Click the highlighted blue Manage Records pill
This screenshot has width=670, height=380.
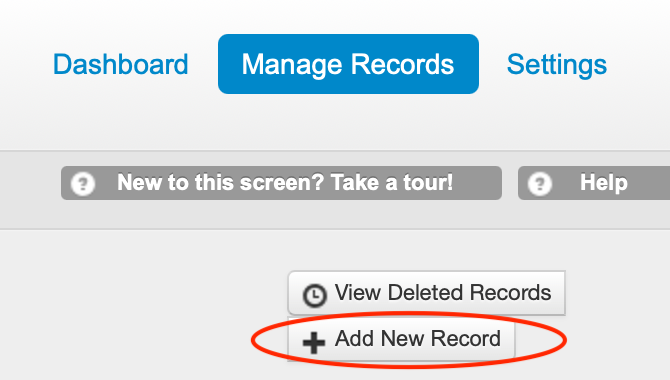click(x=348, y=64)
